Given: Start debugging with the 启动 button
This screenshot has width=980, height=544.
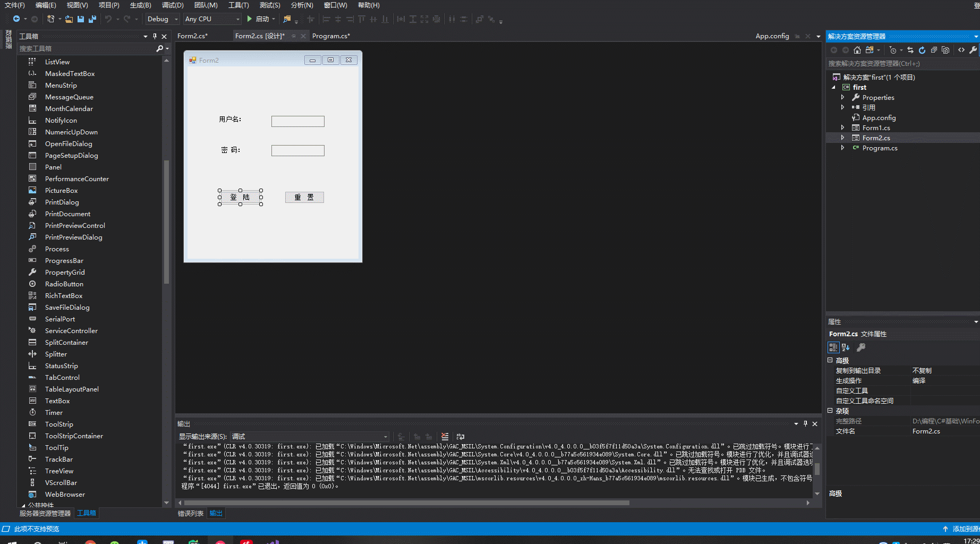Looking at the screenshot, I should (x=260, y=19).
